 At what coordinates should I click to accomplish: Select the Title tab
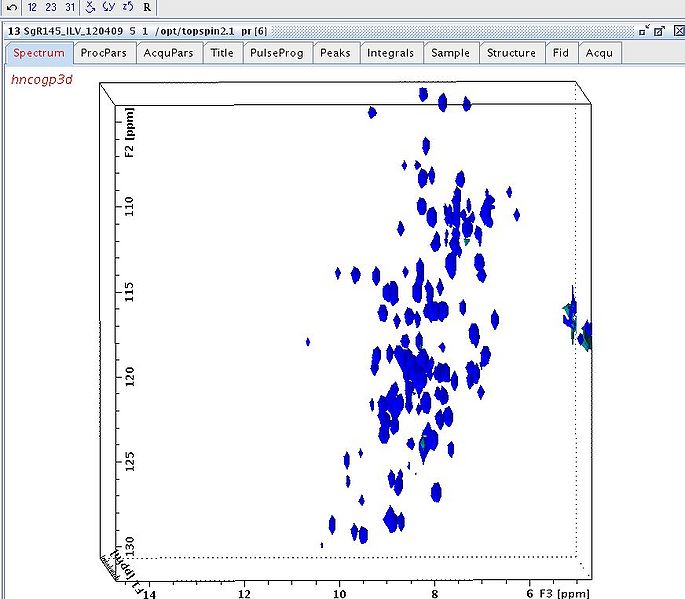pos(222,53)
